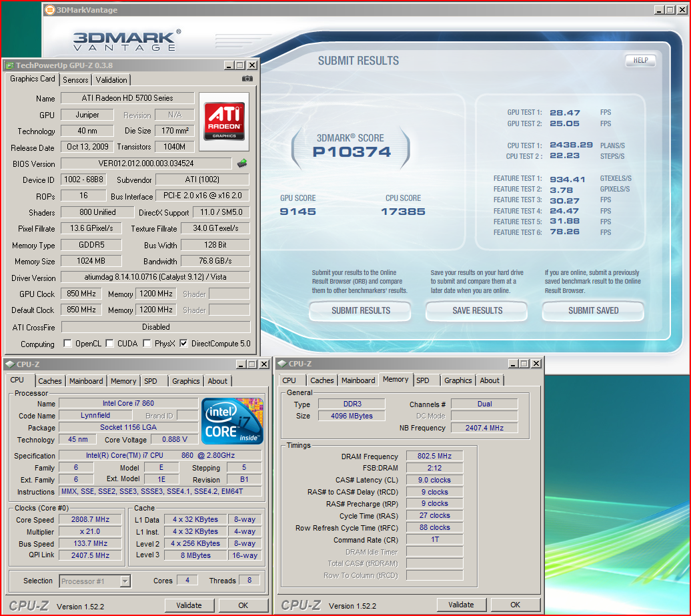The image size is (691, 616).
Task: Open the Caches tab in left CPU-Z
Action: pyautogui.click(x=50, y=381)
